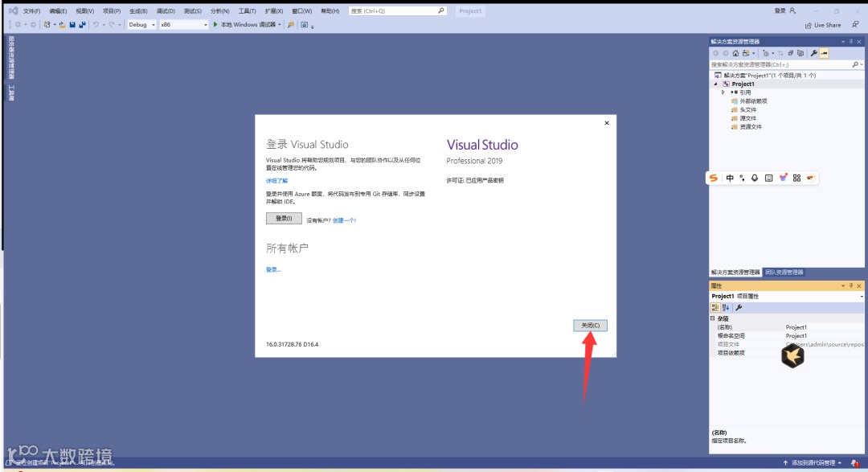
Task: Click the Sogou microphone voice input icon
Action: (x=755, y=178)
